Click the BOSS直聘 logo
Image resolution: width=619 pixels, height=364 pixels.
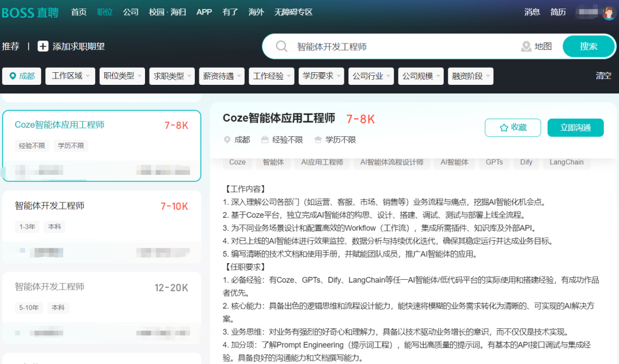(30, 13)
